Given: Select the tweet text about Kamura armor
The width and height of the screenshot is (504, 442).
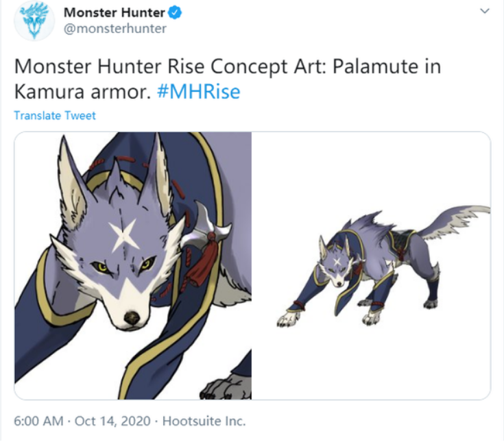Looking at the screenshot, I should click(x=227, y=79).
